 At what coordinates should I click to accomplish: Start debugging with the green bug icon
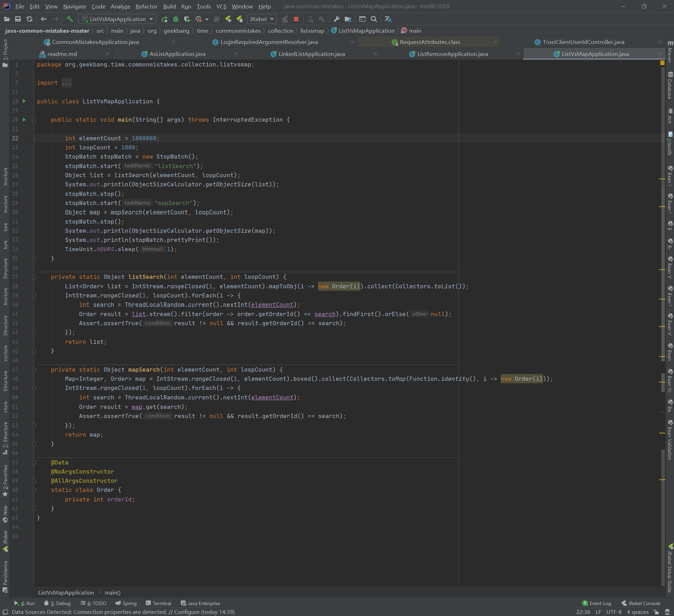pos(176,19)
